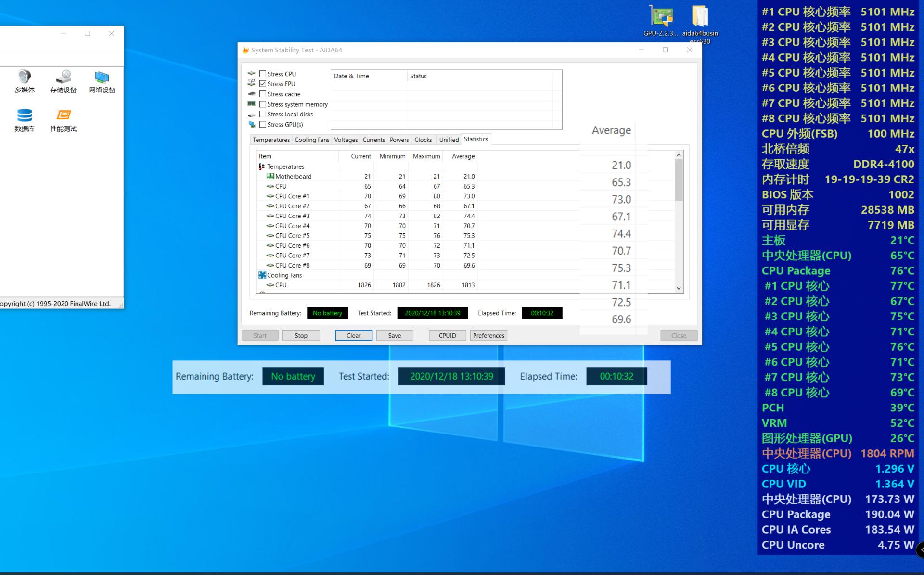
Task: Click the vertical scrollbar thumb in statistics
Action: point(679,180)
